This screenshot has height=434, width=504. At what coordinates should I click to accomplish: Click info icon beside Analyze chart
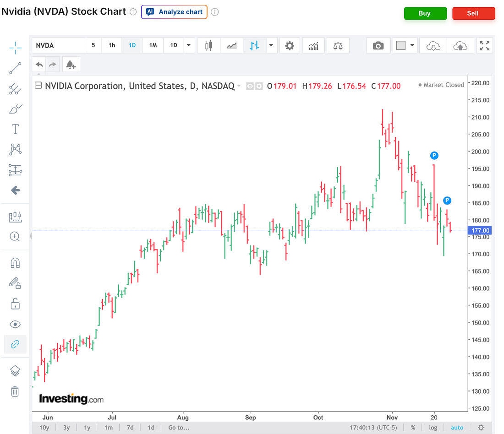(215, 12)
